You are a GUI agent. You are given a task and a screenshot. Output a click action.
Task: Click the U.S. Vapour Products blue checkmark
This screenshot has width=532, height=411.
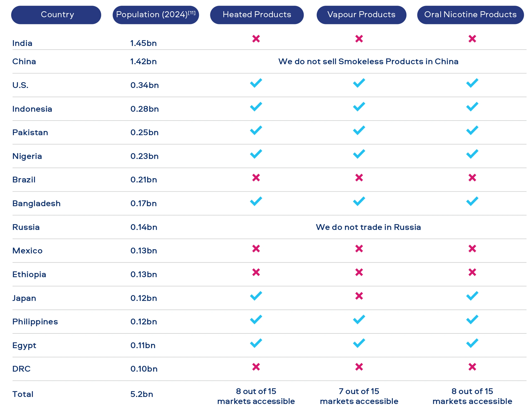[359, 83]
